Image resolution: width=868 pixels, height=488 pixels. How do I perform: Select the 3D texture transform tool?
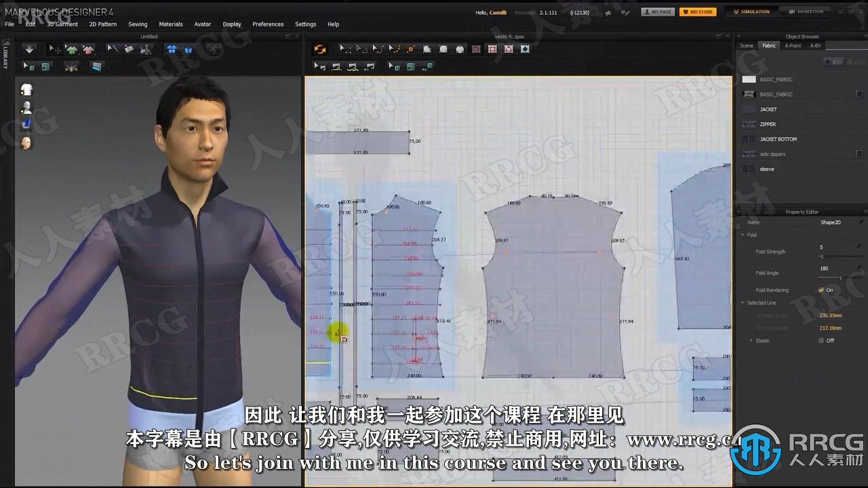point(29,66)
